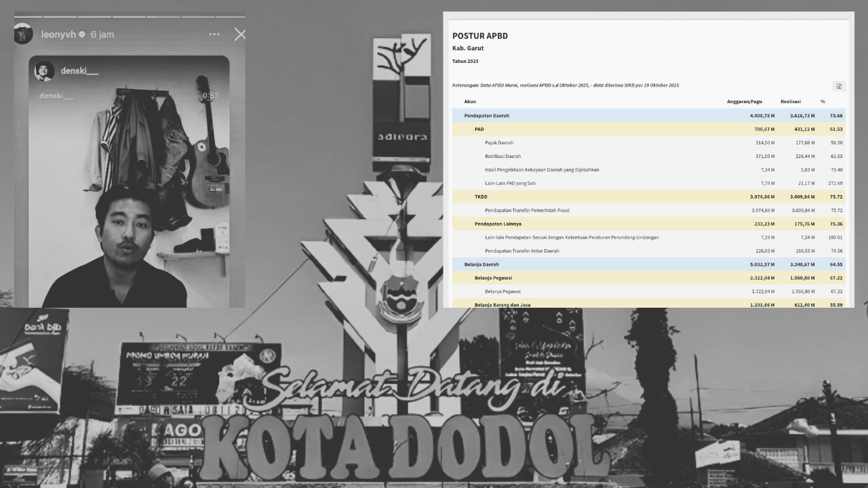Download the Postur APBD table export icon
Image resolution: width=868 pixels, height=488 pixels.
(x=839, y=86)
